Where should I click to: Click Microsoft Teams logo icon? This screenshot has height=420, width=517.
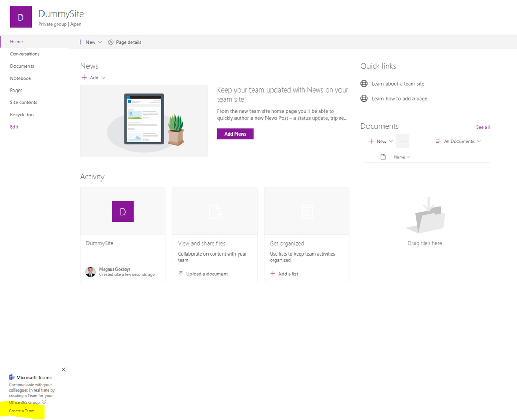coord(12,377)
